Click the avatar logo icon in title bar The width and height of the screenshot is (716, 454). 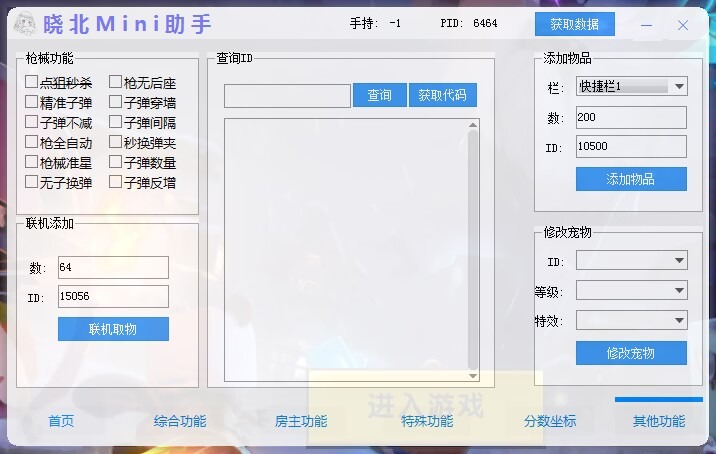pos(25,24)
